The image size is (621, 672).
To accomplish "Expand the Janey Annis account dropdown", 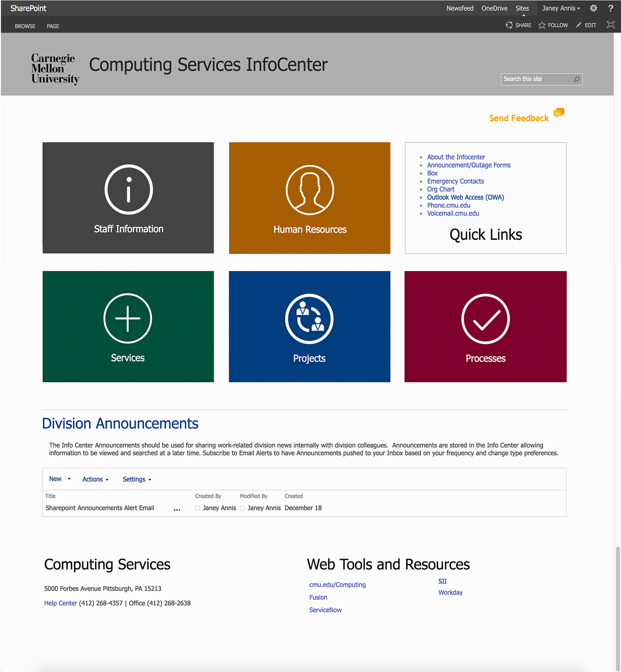I will (x=561, y=8).
